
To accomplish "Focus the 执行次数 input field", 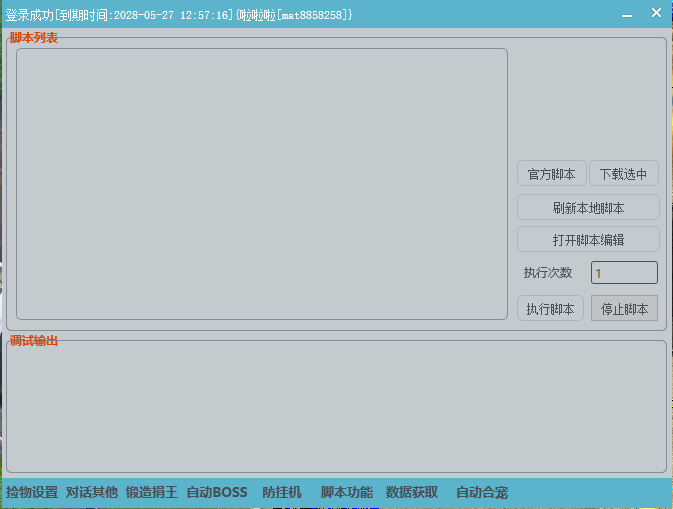I will coord(624,273).
